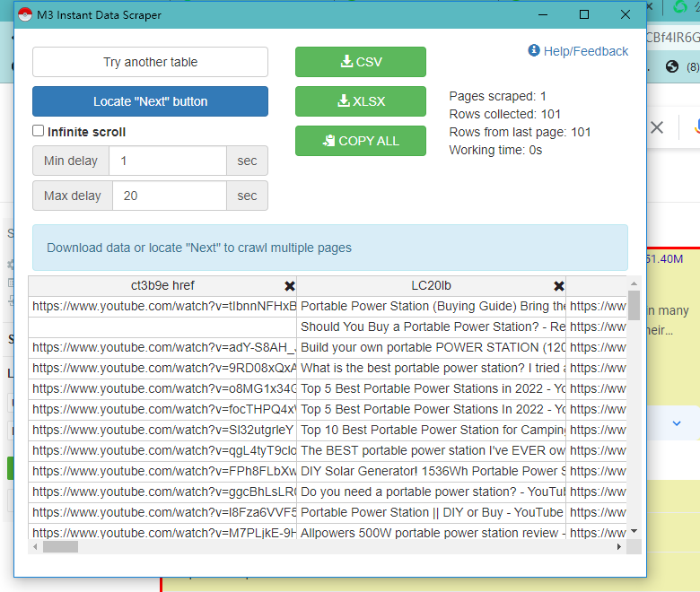Click the horizontal scrollbar left arrow

tap(35, 546)
